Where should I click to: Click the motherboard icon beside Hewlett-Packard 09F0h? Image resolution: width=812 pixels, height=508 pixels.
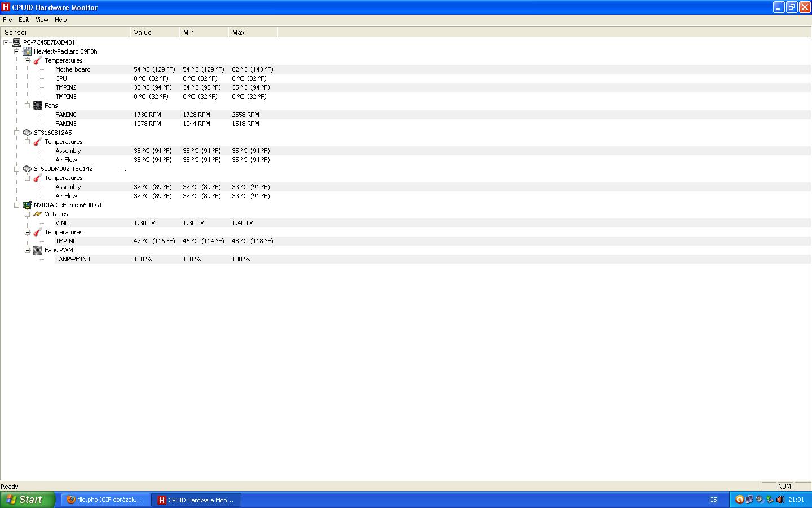click(27, 51)
